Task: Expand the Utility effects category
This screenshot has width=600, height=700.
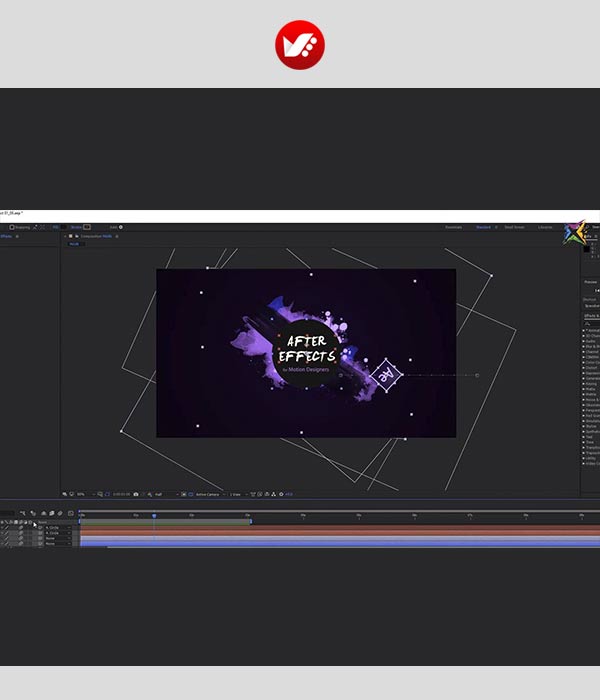Action: pyautogui.click(x=583, y=458)
